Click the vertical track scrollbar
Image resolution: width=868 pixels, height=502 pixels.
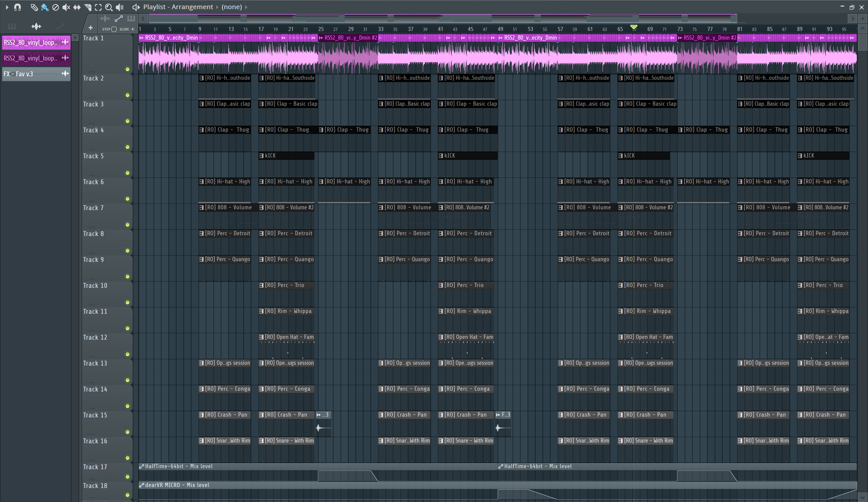click(x=862, y=42)
